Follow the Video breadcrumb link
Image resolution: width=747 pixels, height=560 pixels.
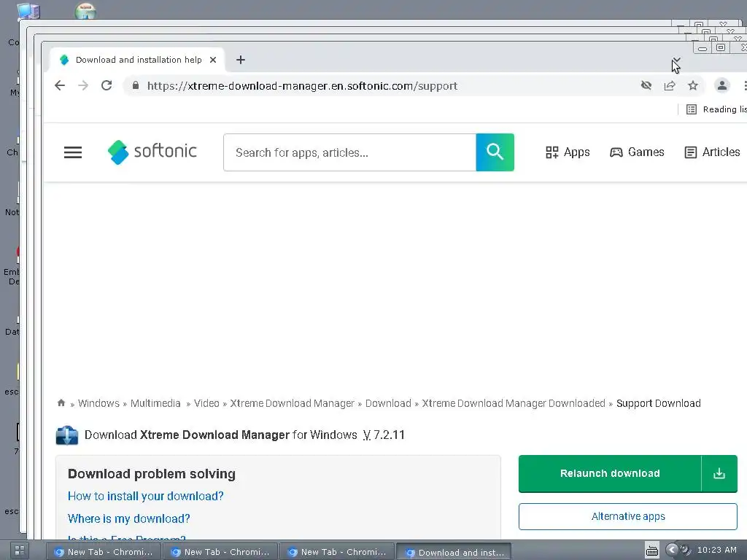[x=206, y=403]
